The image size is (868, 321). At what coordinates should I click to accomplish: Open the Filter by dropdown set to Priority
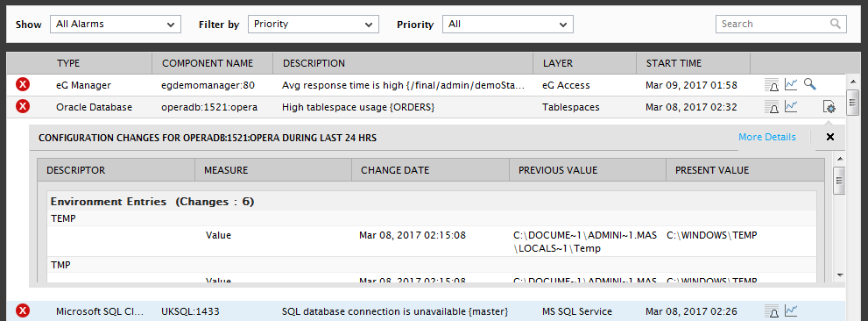(314, 24)
